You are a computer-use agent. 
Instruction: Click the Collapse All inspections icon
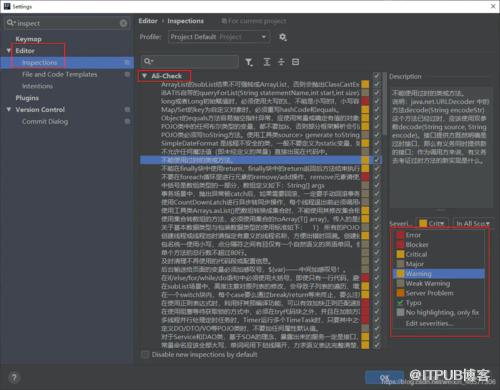[x=281, y=62]
